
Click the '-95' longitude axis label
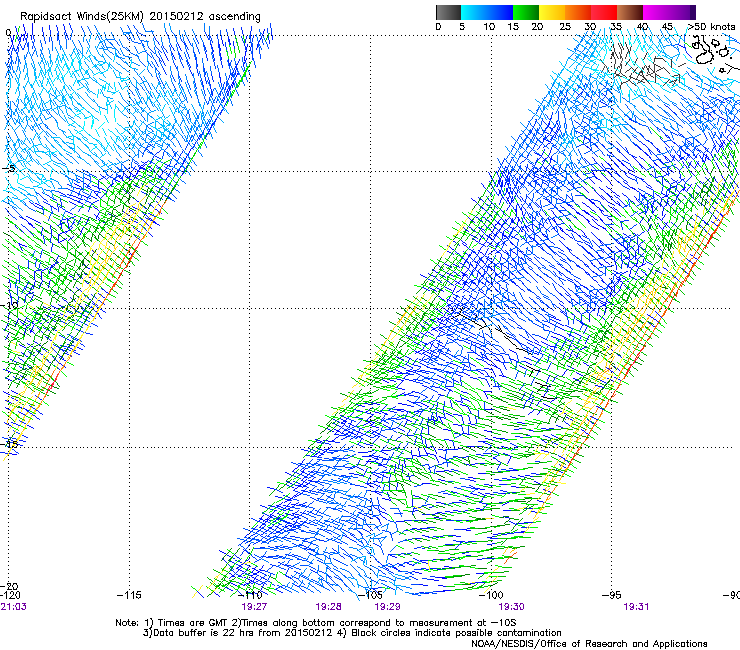[x=612, y=595]
